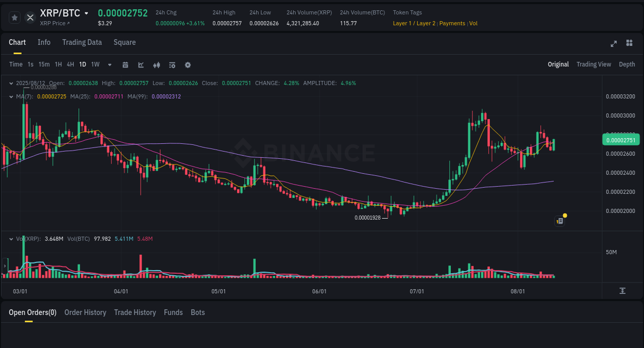The width and height of the screenshot is (644, 348).
Task: Select the Time line interval
Action: [x=16, y=64]
